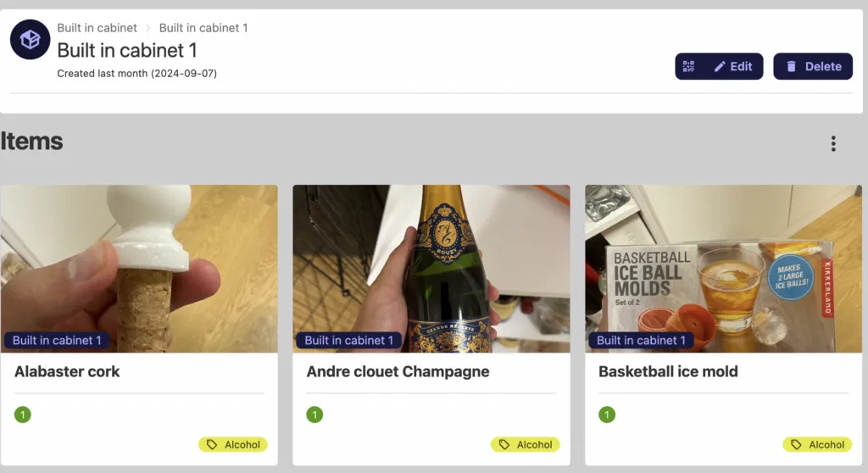Open 'Built in cabinet' breadcrumb parent link
The height and width of the screenshot is (473, 868).
pyautogui.click(x=97, y=28)
